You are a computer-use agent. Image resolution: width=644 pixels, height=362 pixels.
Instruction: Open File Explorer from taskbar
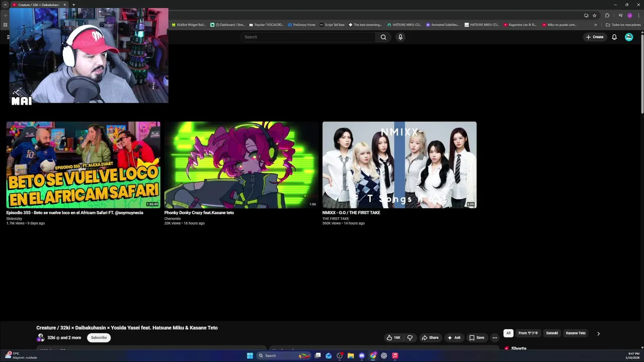(351, 355)
